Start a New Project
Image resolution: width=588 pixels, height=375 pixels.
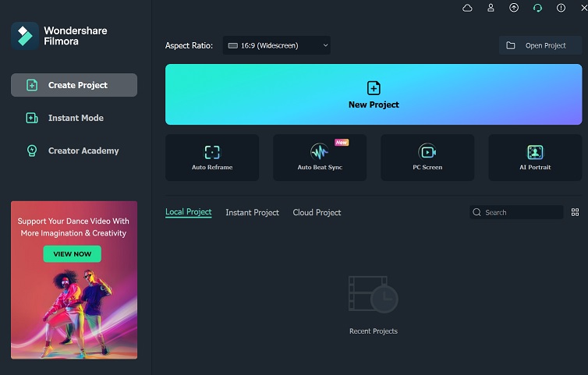point(374,94)
